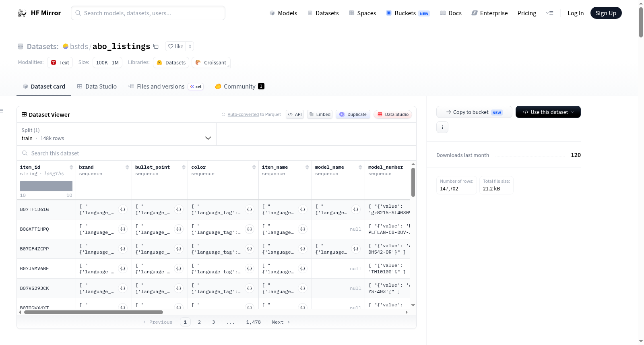Select the 100K - 1M size tag
The height and width of the screenshot is (345, 644).
click(107, 62)
